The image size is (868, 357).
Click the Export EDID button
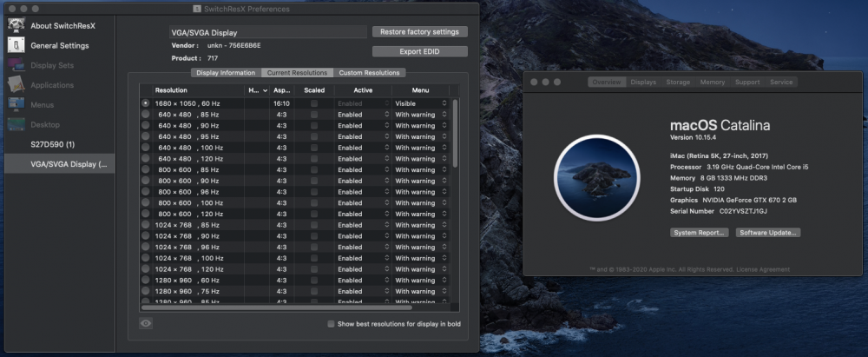[x=419, y=51]
